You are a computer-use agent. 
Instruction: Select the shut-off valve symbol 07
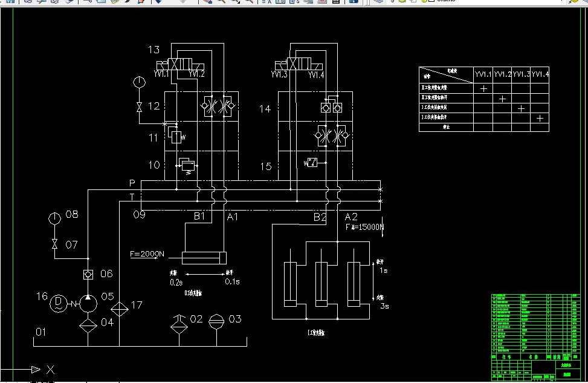coord(55,244)
